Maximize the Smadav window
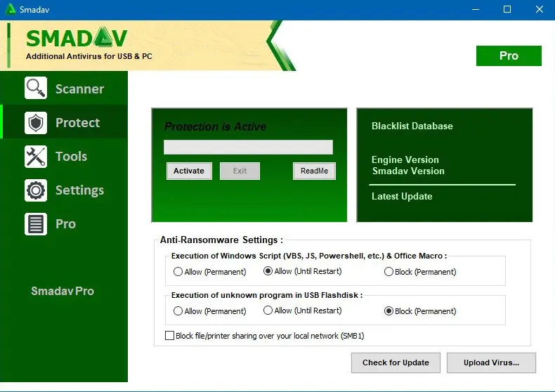Viewport: 555px width, 392px height. point(507,9)
